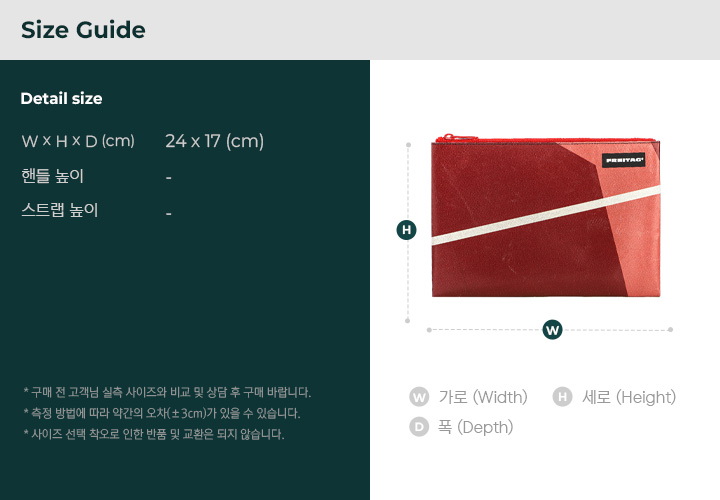Click the 세로 (Height) legend text
The image size is (720, 500).
pyautogui.click(x=629, y=397)
